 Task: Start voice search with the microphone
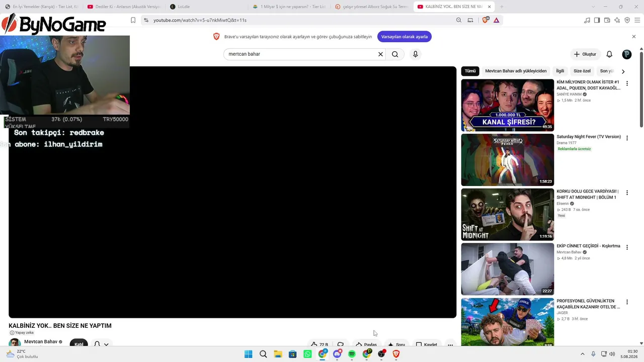coord(415,54)
